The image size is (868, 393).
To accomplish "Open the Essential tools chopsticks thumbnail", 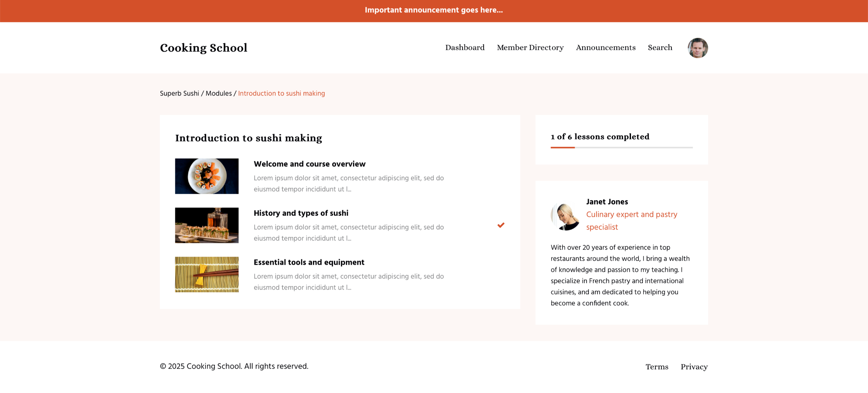I will 207,274.
